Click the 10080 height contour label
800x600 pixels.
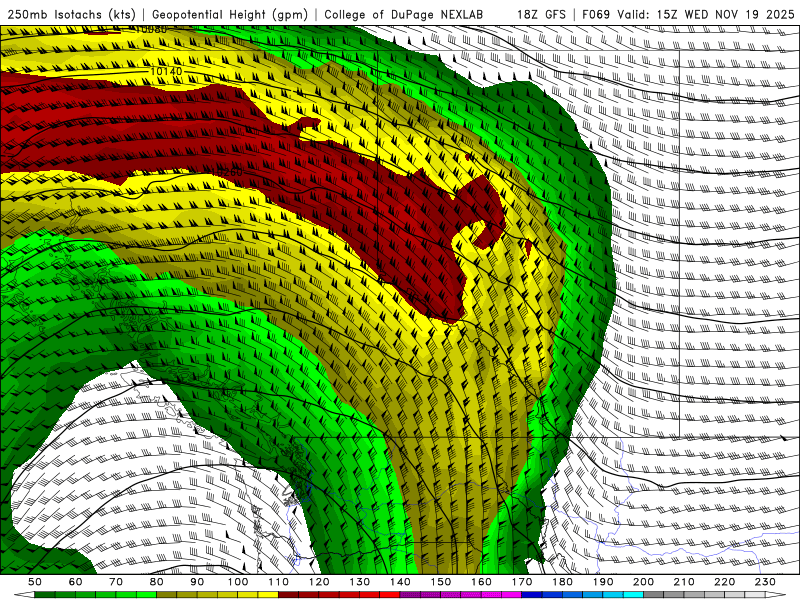click(x=152, y=30)
